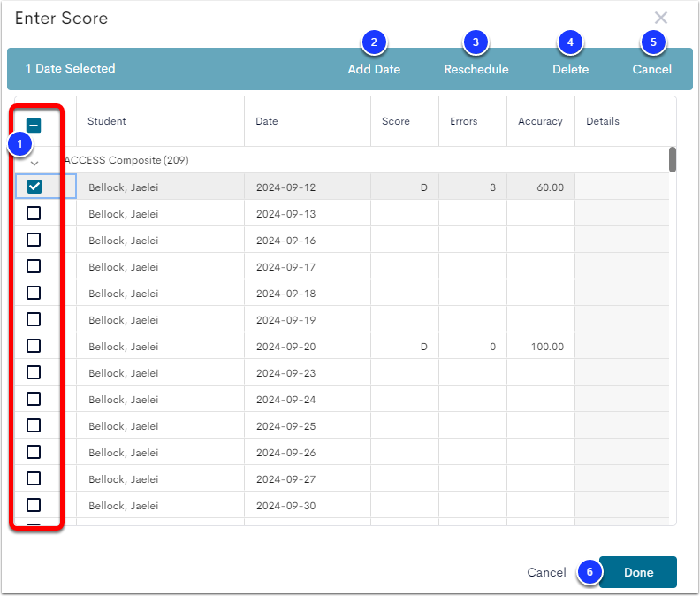Check the 2024-09-13 row checkbox
700x596 pixels.
tap(34, 213)
